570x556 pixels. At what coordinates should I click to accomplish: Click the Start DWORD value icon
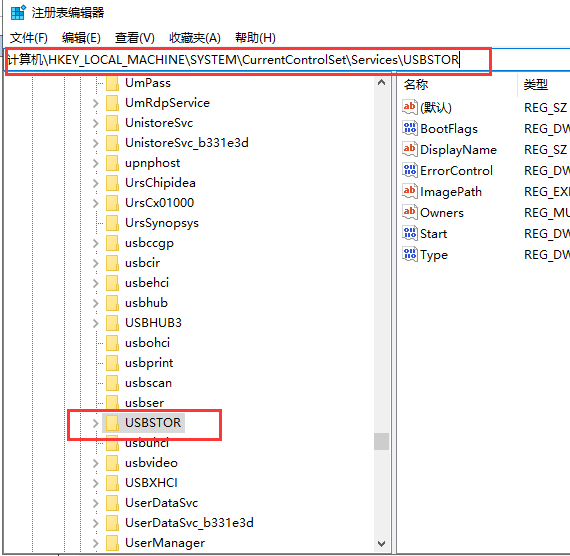click(410, 233)
